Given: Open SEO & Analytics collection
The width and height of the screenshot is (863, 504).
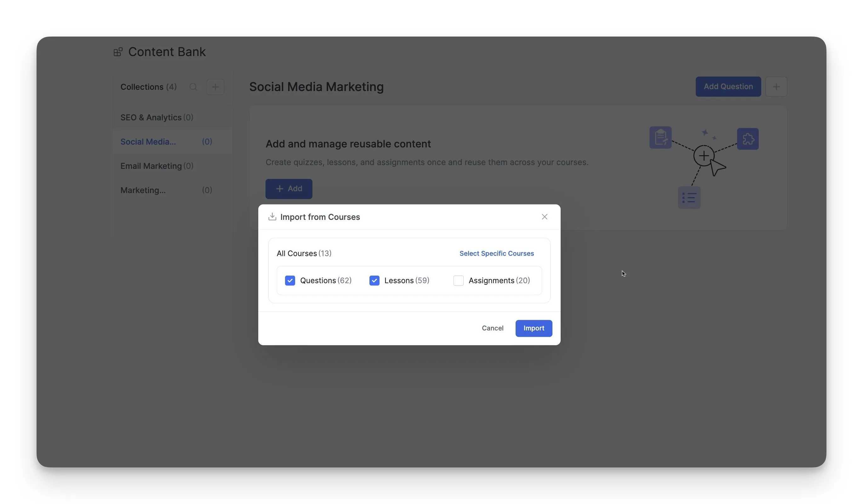Looking at the screenshot, I should (x=172, y=117).
